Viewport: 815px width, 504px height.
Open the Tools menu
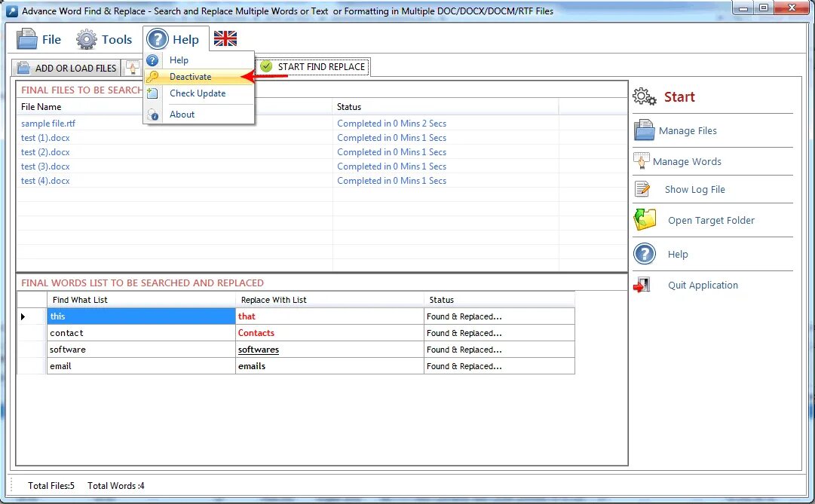[x=104, y=39]
